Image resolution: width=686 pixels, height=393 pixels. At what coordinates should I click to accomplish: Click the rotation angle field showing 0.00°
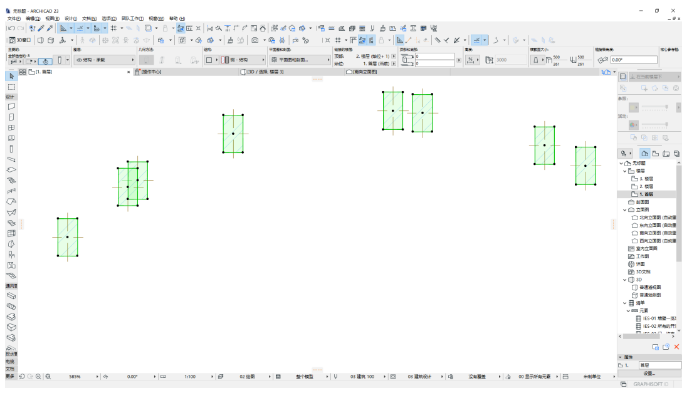634,60
